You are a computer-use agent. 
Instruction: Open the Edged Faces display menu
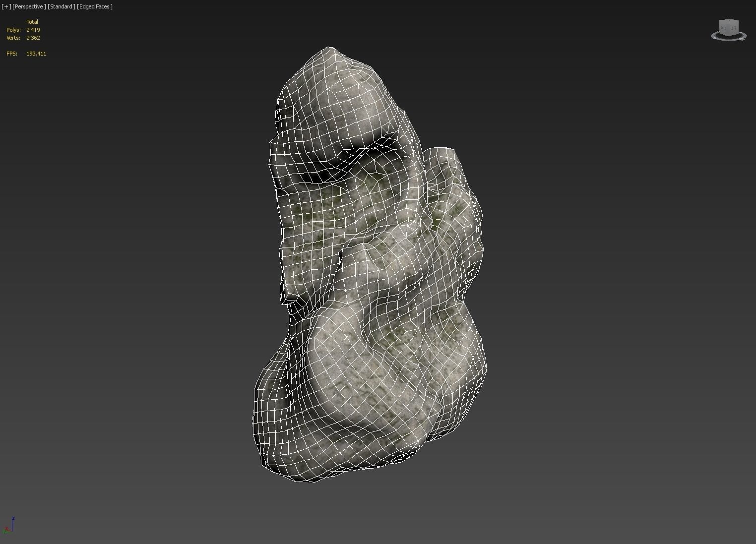click(95, 6)
